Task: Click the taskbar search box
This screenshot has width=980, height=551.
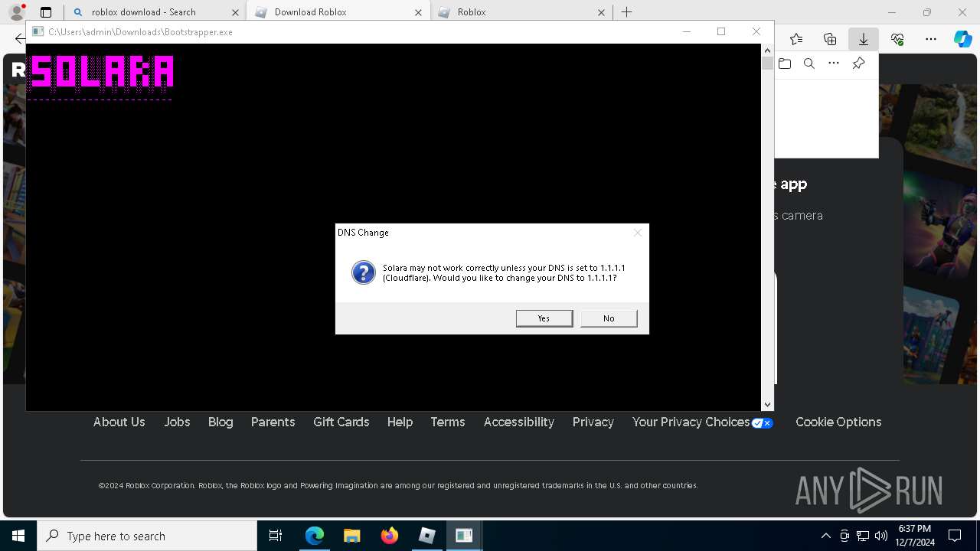Action: pyautogui.click(x=147, y=536)
